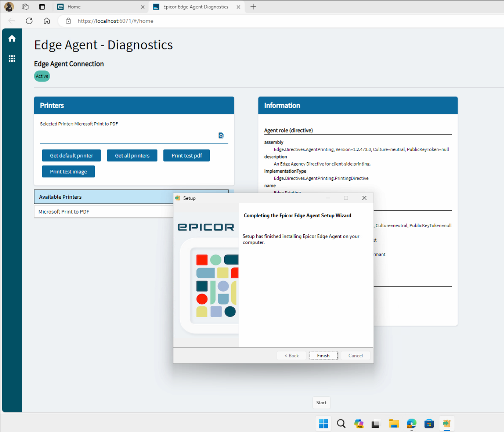The width and height of the screenshot is (504, 432).
Task: Click the Edge Agent Connection heading
Action: tap(69, 64)
